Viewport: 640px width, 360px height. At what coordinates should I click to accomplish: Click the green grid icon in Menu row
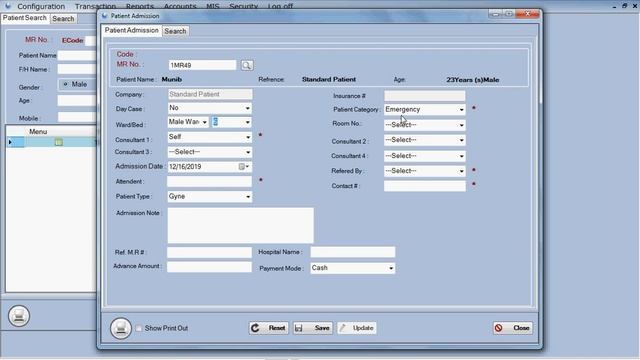59,142
